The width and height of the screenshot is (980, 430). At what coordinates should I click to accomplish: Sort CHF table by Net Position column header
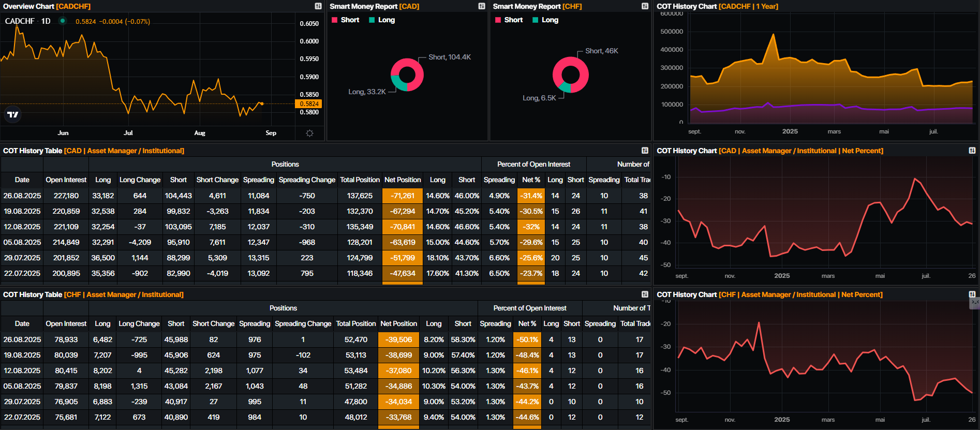pos(398,323)
